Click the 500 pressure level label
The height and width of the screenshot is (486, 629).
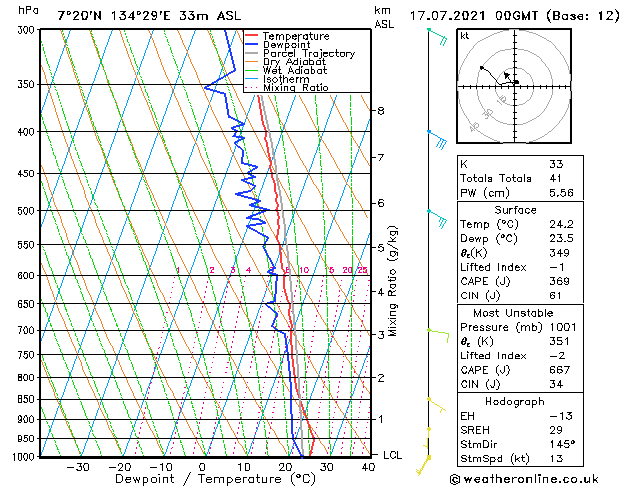28,211
